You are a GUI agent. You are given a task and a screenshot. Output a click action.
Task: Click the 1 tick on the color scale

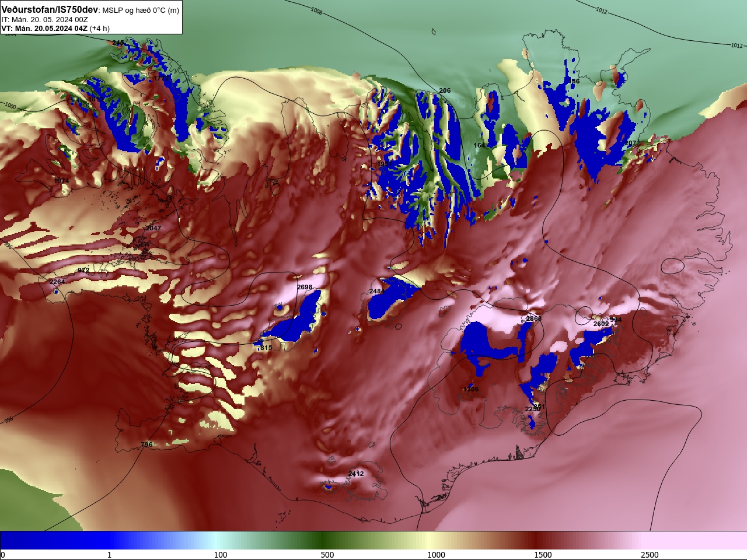point(109,555)
